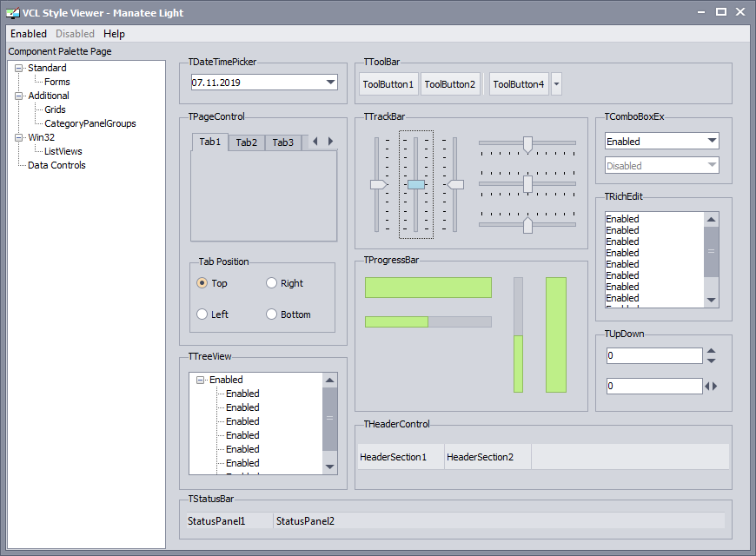Click the HeaderSection2 header

pos(487,457)
